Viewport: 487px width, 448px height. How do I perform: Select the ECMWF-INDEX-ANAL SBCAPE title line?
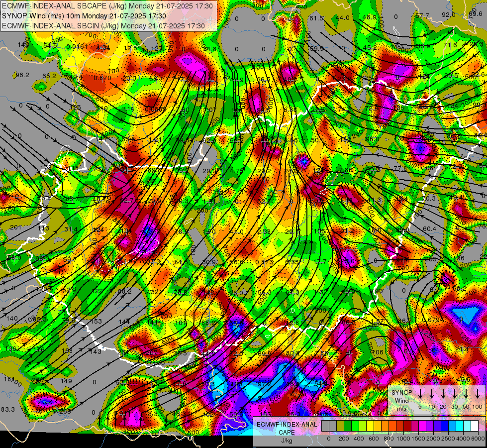(107, 6)
